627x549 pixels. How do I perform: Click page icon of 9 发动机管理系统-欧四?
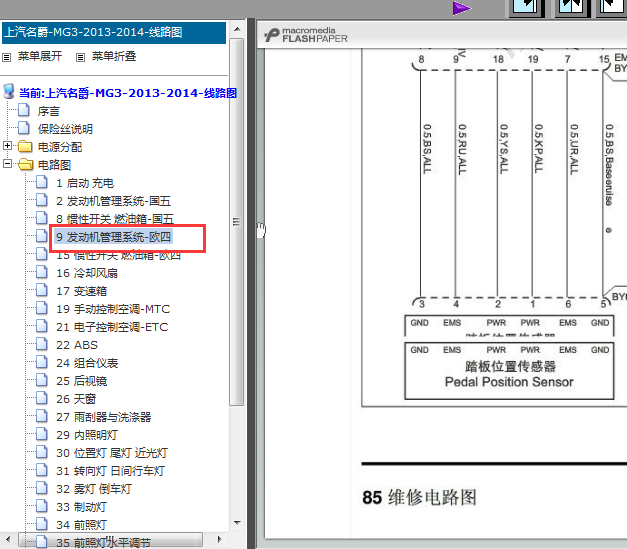pyautogui.click(x=42, y=236)
